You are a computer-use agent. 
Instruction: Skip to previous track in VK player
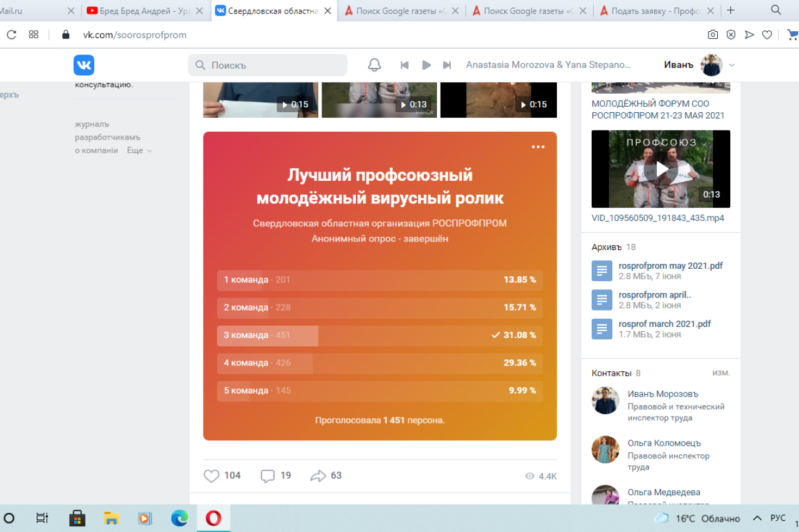click(404, 65)
